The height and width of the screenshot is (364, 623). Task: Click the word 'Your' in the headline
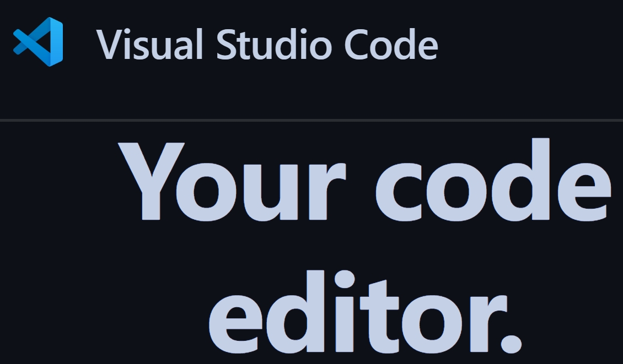tap(232, 181)
